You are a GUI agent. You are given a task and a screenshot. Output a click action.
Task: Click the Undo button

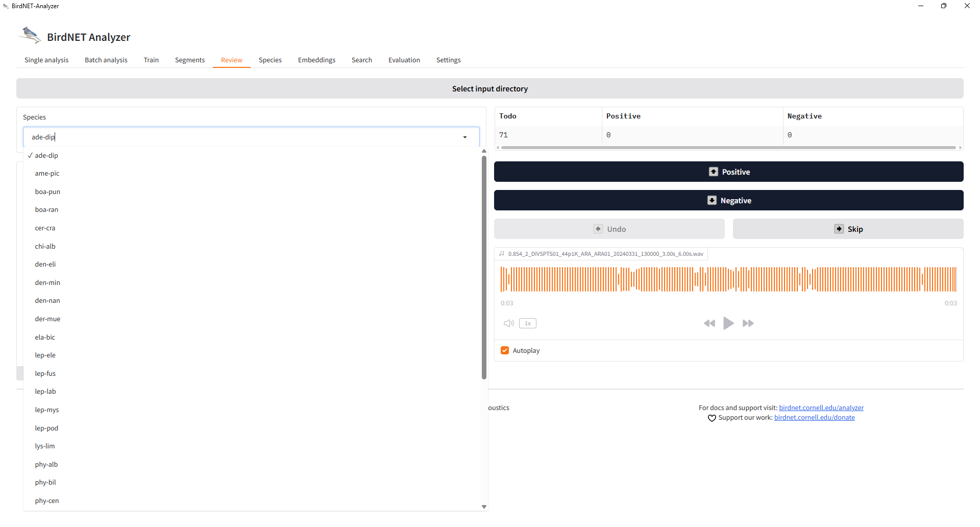(x=609, y=229)
